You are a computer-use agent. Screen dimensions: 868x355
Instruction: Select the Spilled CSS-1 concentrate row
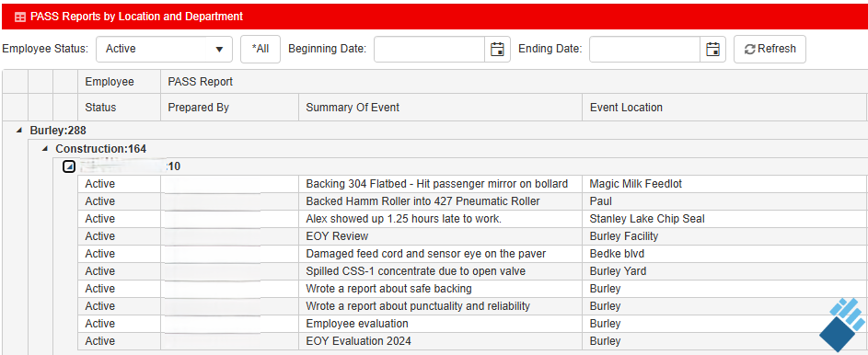[473, 271]
